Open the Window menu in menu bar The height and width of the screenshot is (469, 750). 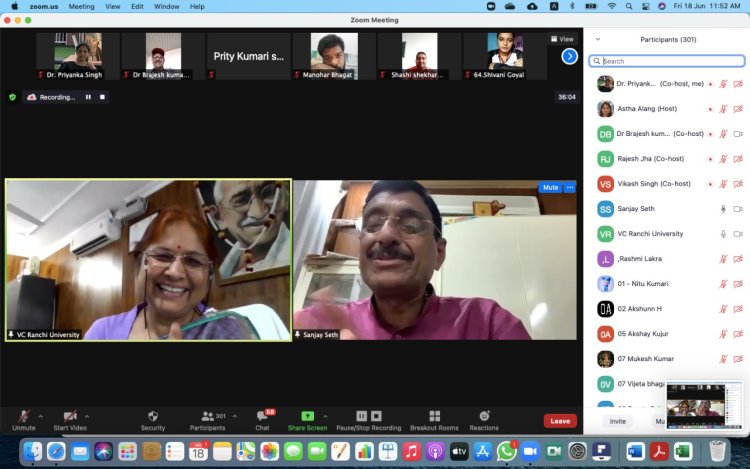click(167, 6)
